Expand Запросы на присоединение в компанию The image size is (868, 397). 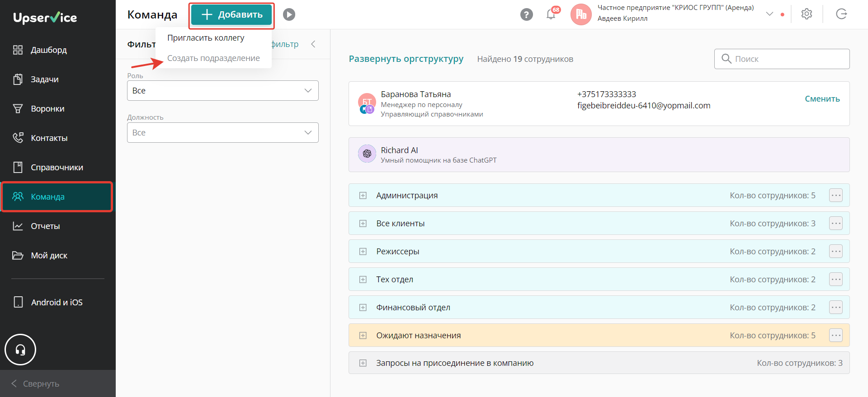tap(363, 363)
